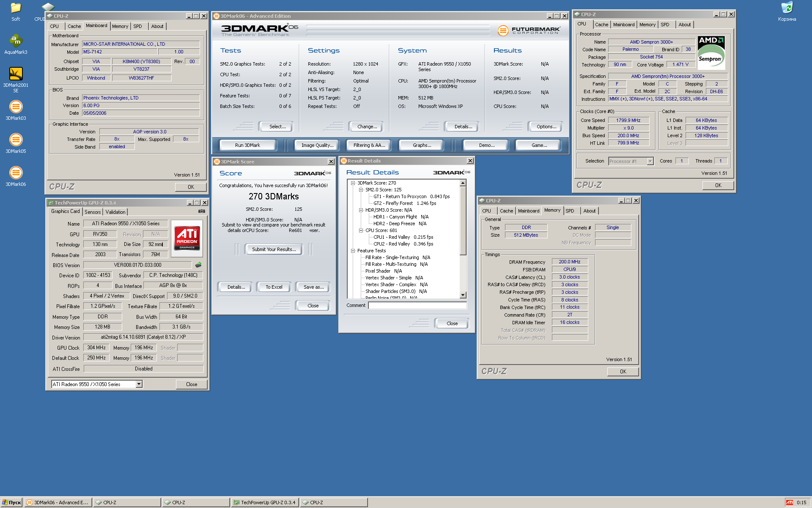Open the Sensors tab in GPU-Z

pyautogui.click(x=93, y=212)
